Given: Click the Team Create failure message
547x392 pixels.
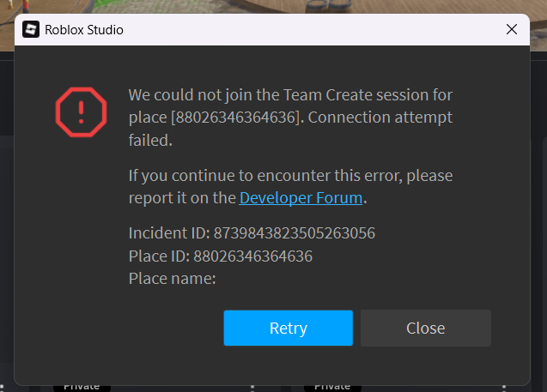Looking at the screenshot, I should point(290,118).
